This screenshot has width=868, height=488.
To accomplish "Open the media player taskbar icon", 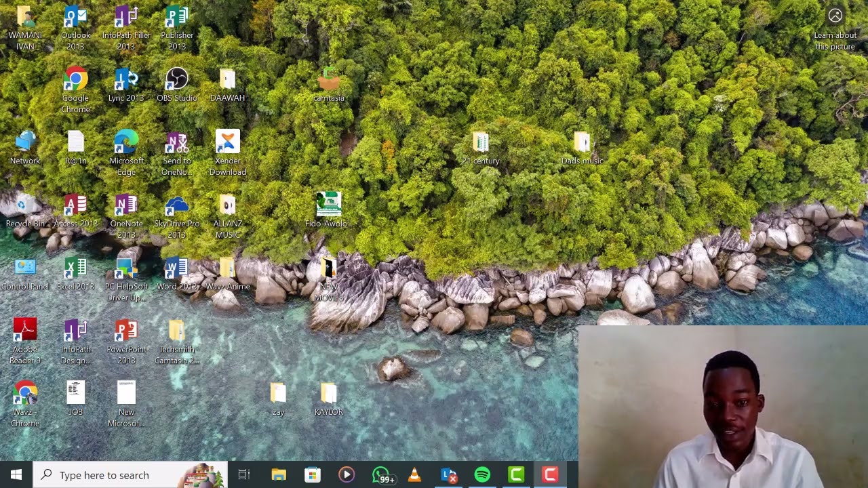I will (x=347, y=475).
